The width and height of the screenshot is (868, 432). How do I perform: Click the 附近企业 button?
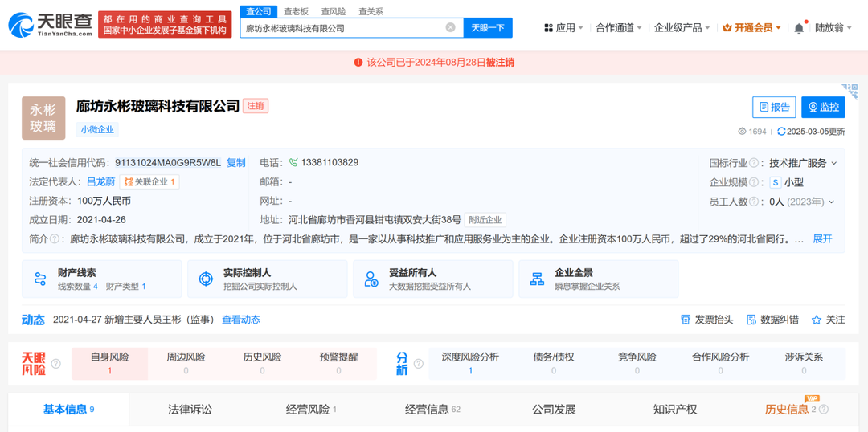[485, 220]
